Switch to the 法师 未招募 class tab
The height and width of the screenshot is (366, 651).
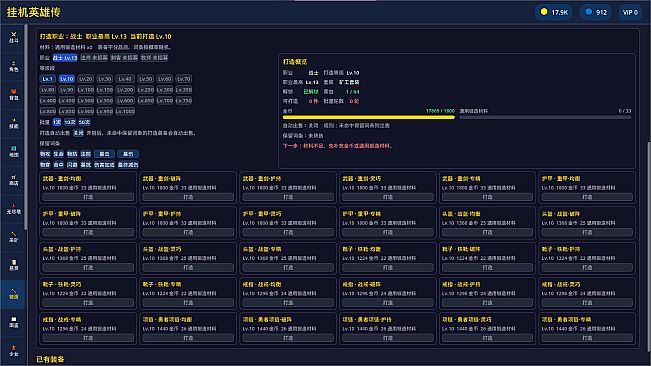coord(94,58)
